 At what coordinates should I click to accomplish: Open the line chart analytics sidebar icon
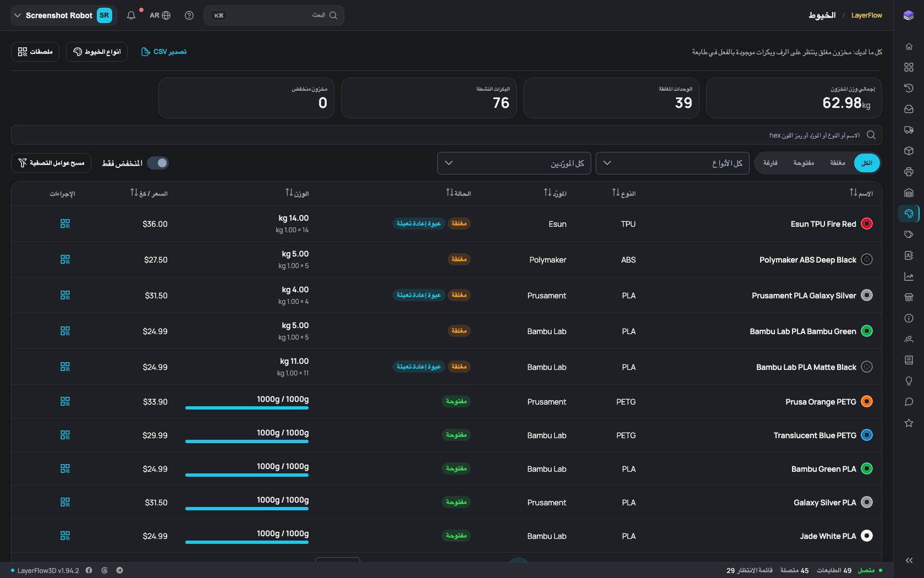click(909, 276)
